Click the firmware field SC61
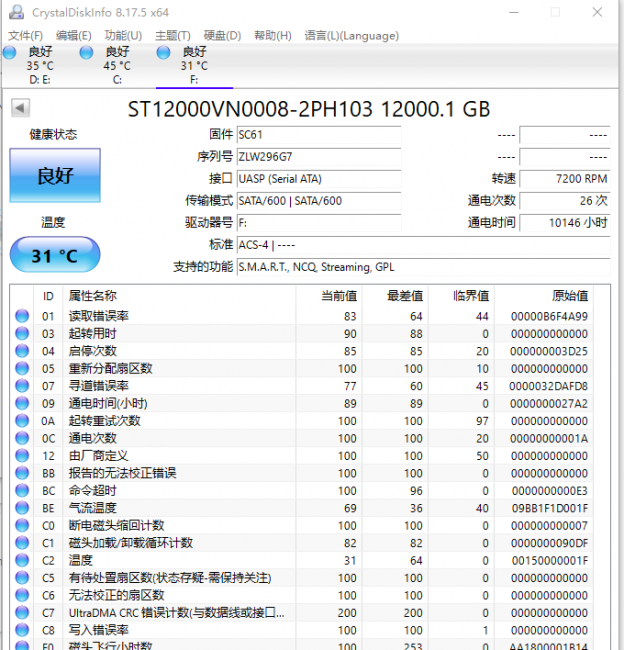624x650 pixels. [319, 135]
